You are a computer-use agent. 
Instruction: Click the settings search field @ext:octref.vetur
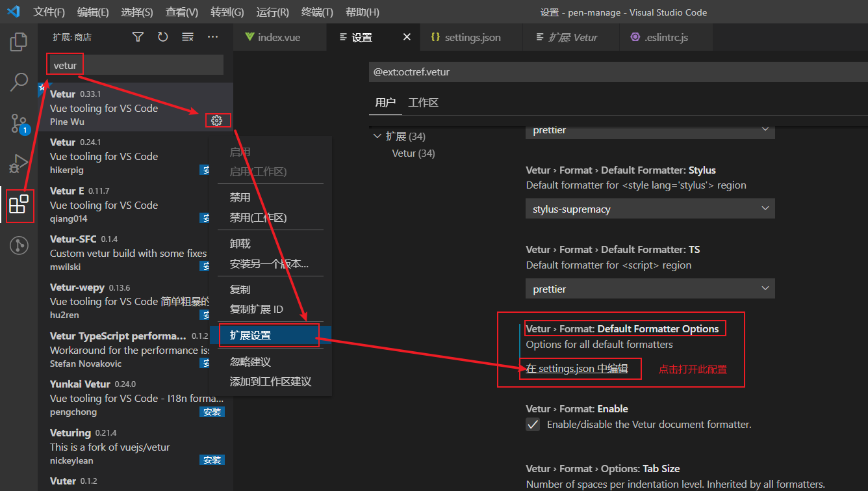tap(618, 72)
